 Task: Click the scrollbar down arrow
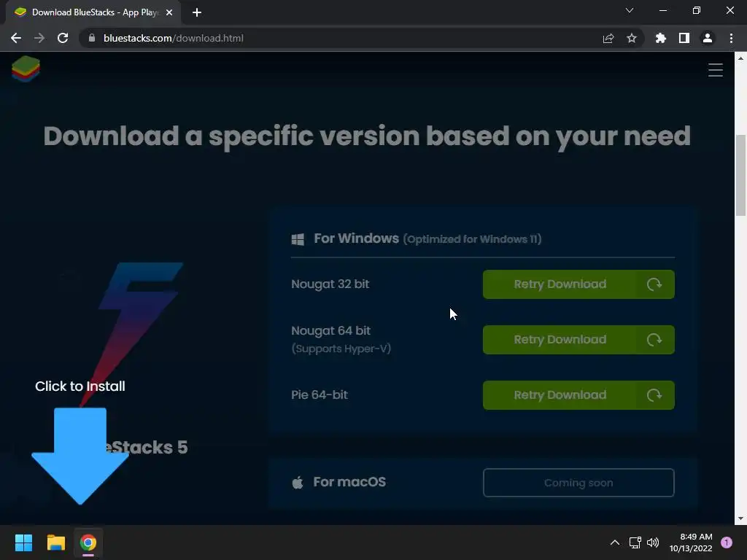(740, 518)
